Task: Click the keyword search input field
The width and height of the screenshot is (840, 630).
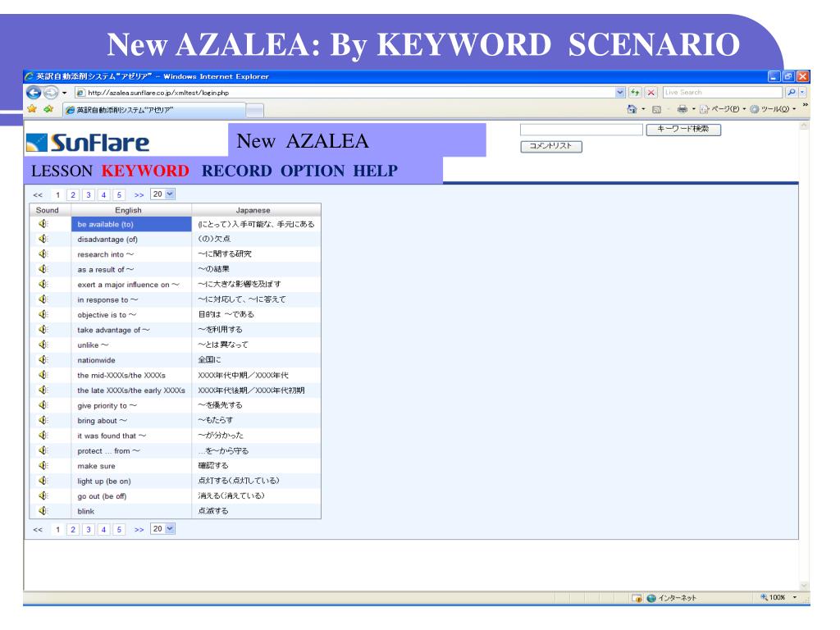Action: [581, 129]
